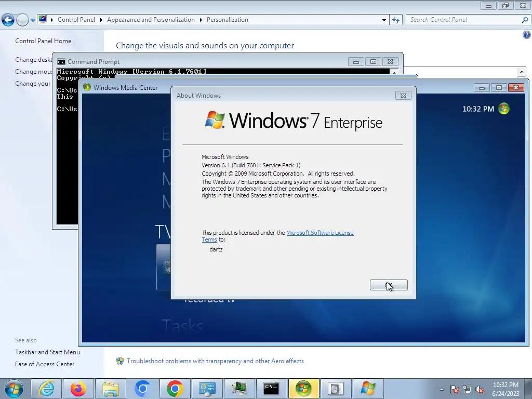Select Personalization in the breadcrumb

click(x=228, y=20)
